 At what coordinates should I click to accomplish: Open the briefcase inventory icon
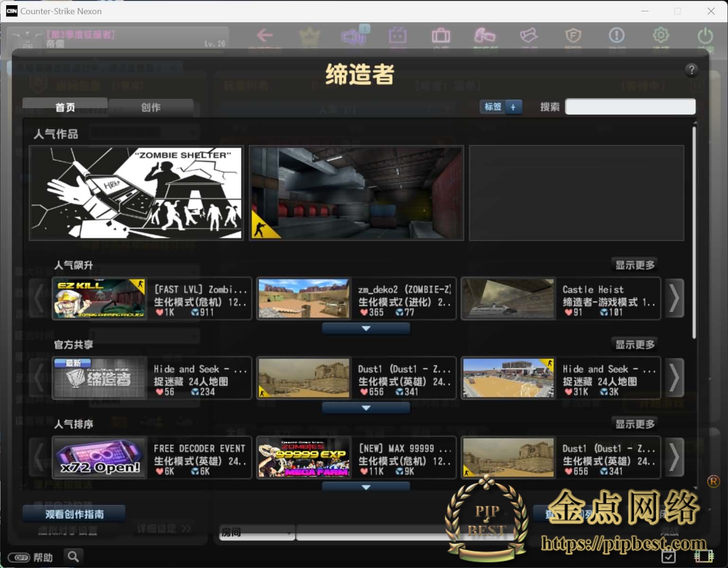pyautogui.click(x=441, y=35)
